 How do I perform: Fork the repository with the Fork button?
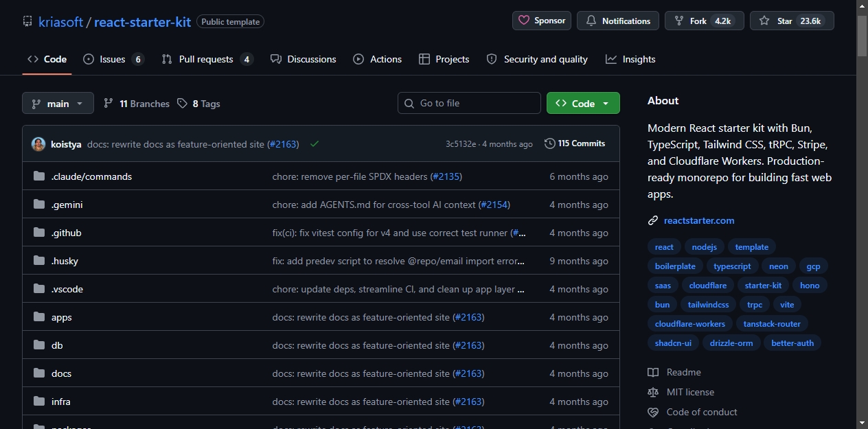704,21
